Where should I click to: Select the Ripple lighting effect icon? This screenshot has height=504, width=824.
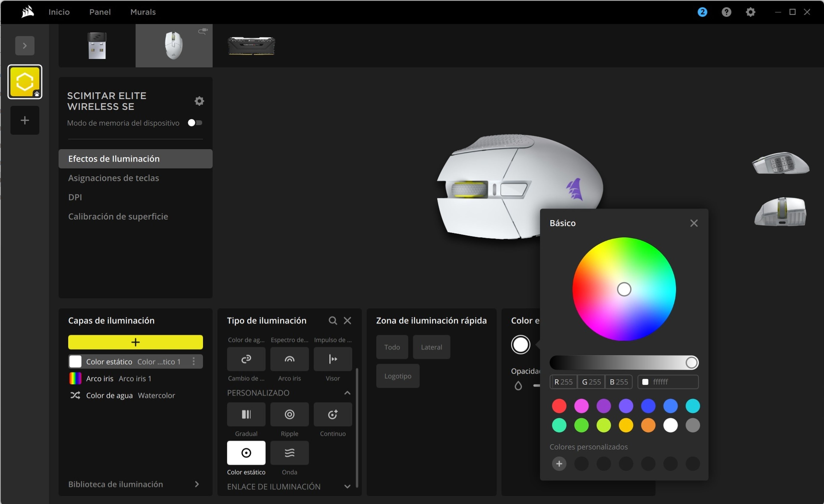coord(289,414)
